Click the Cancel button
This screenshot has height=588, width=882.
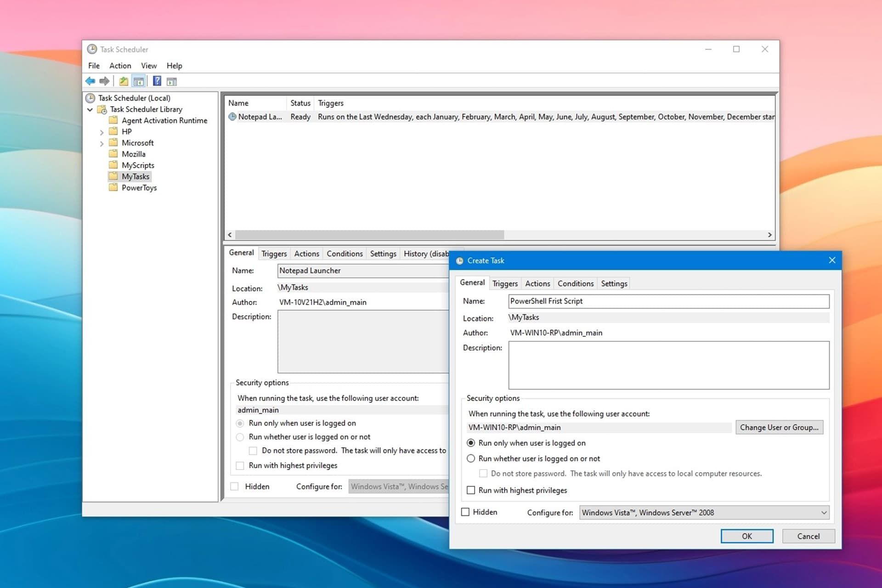point(808,536)
